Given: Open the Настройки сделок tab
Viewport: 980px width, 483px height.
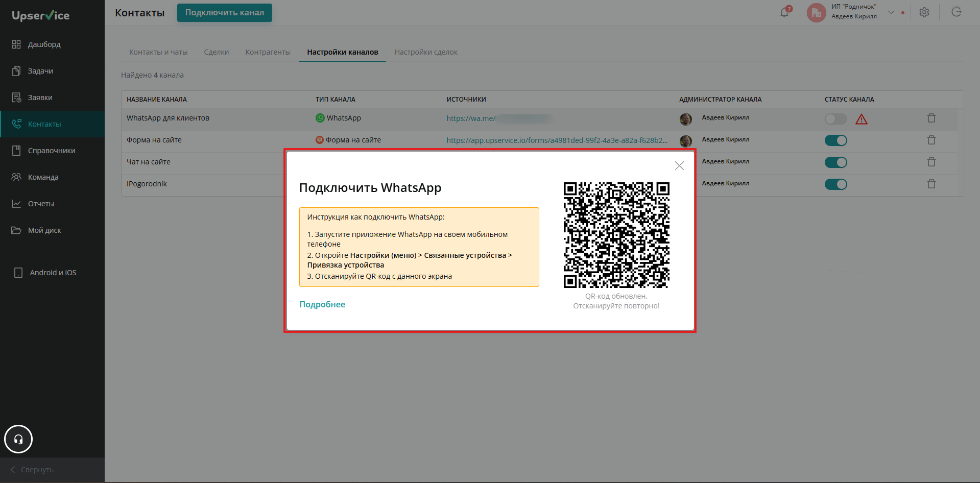Looking at the screenshot, I should pyautogui.click(x=426, y=52).
